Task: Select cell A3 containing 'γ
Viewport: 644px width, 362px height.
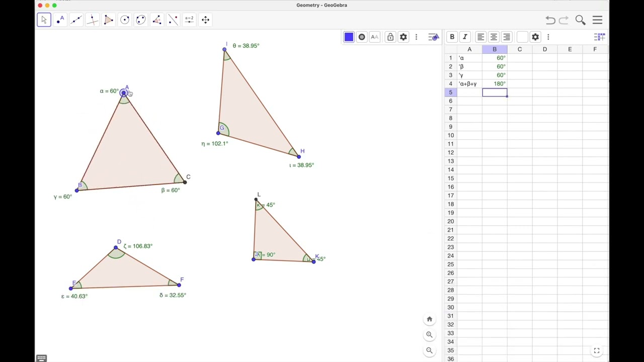Action: coord(469,75)
